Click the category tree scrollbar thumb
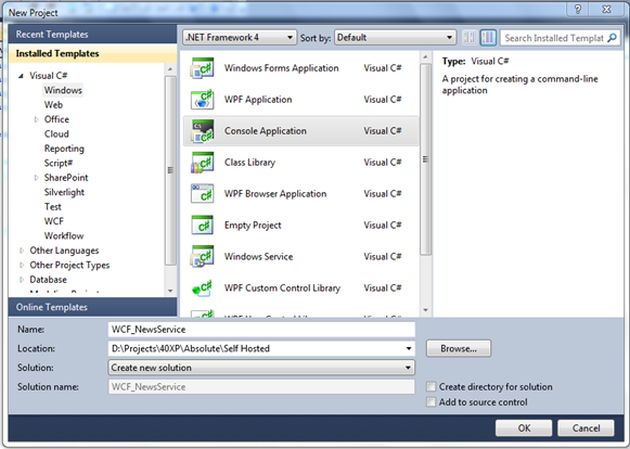 pos(170,170)
